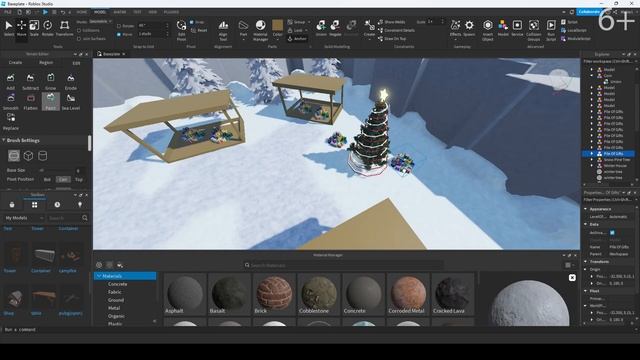The image size is (640, 360).
Task: Toggle the Snap pivot checkbox
Action: [192, 22]
